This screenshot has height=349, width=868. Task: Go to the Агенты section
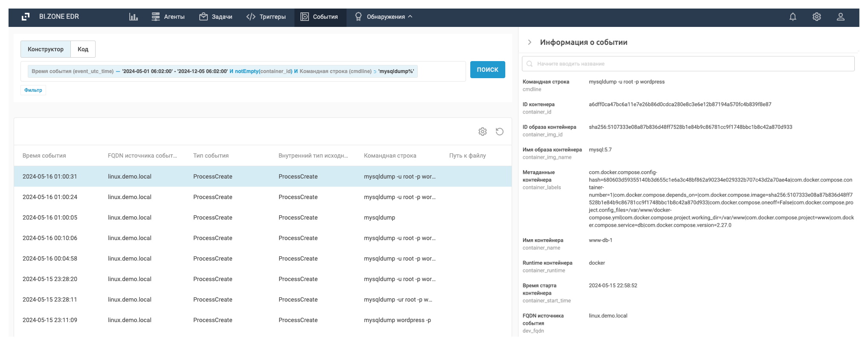tap(168, 17)
